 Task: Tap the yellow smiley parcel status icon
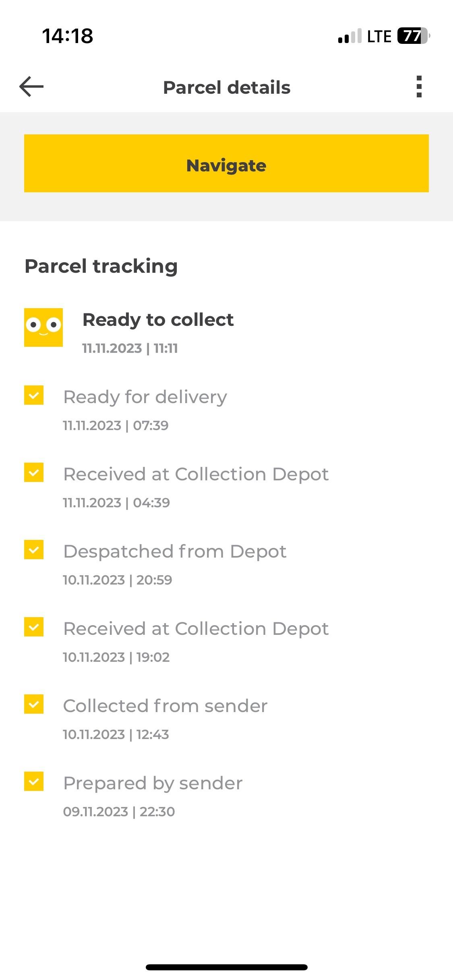coord(43,327)
